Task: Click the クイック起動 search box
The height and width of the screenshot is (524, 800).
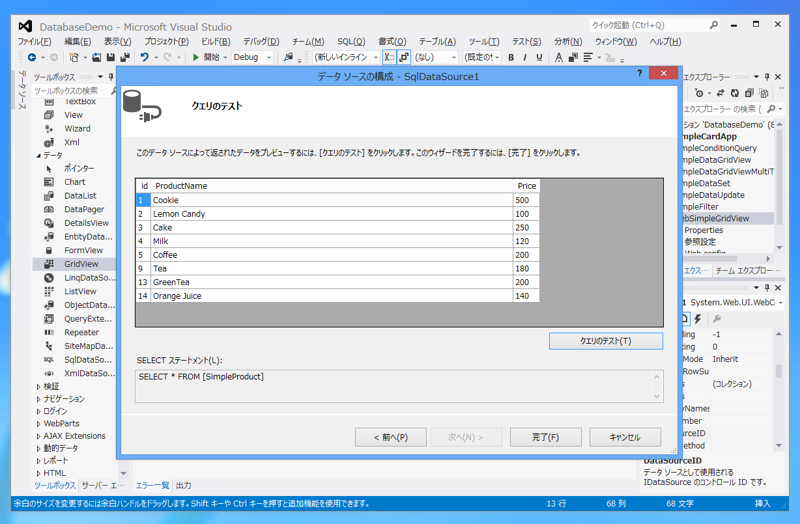Action: (x=655, y=25)
